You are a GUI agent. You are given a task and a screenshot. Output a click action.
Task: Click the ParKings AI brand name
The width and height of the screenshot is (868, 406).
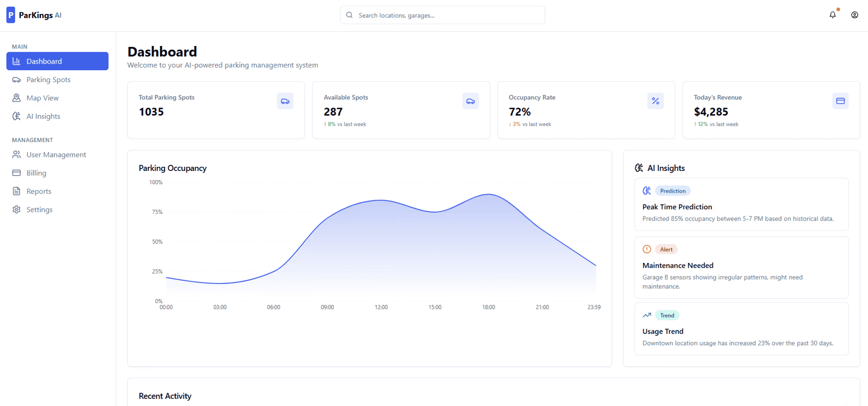point(40,15)
